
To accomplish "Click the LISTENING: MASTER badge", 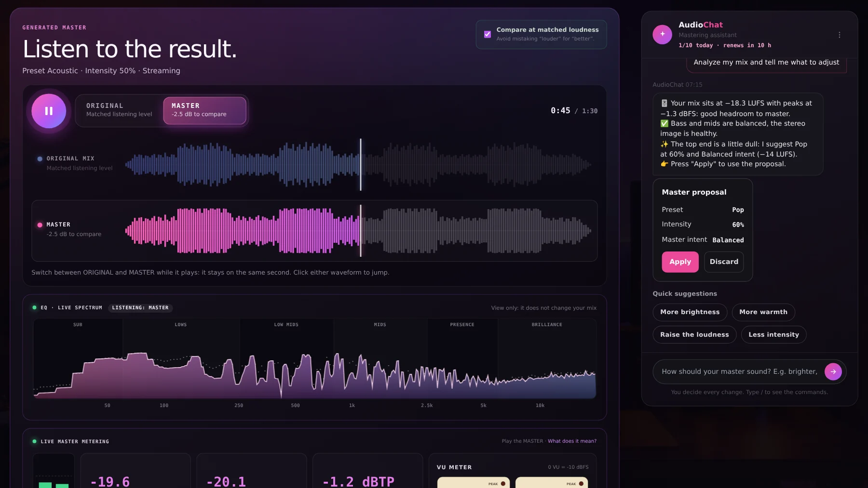I will point(140,308).
